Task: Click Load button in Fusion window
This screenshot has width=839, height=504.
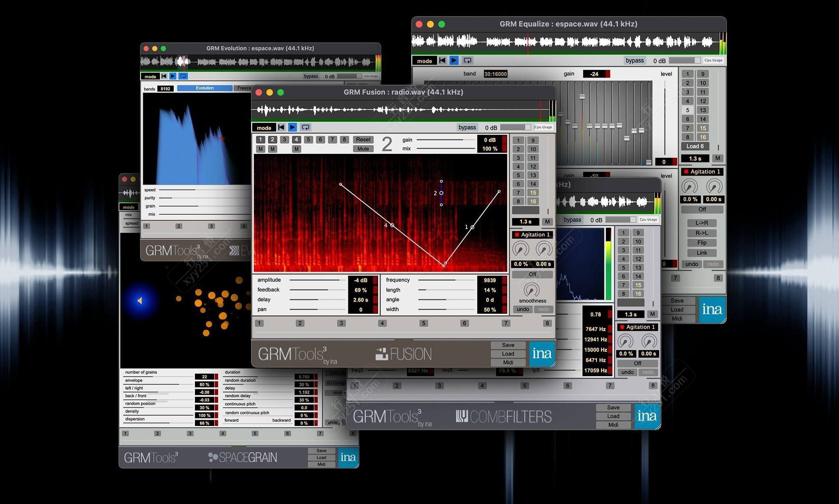Action: [508, 354]
